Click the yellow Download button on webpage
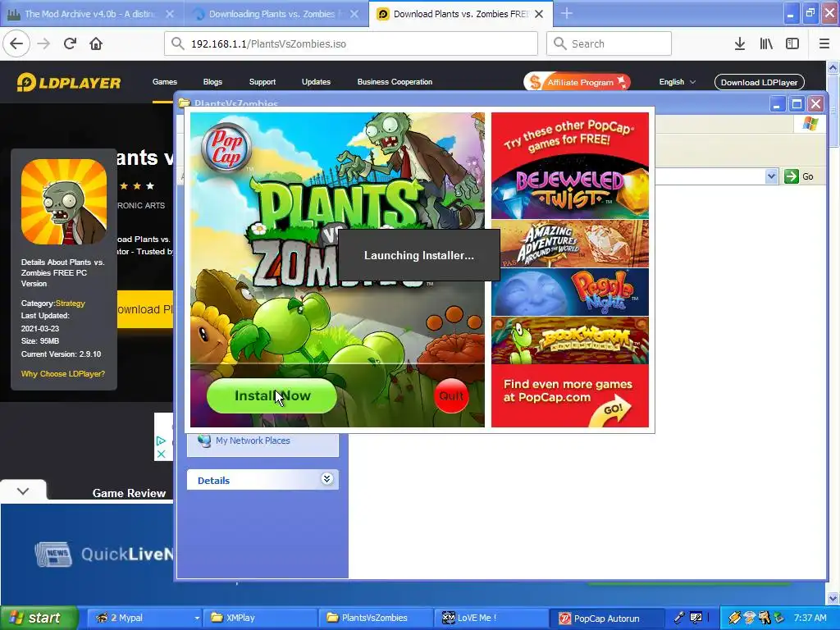This screenshot has width=840, height=630. coord(145,309)
